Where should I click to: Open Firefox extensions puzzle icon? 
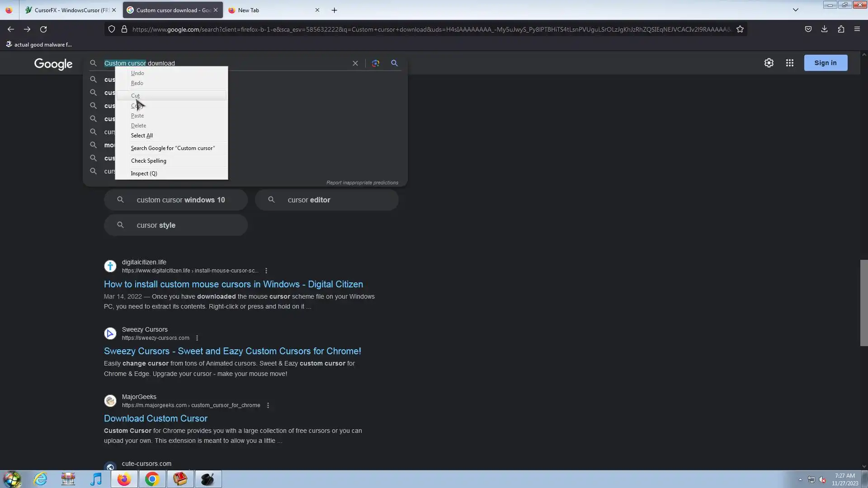tap(840, 29)
